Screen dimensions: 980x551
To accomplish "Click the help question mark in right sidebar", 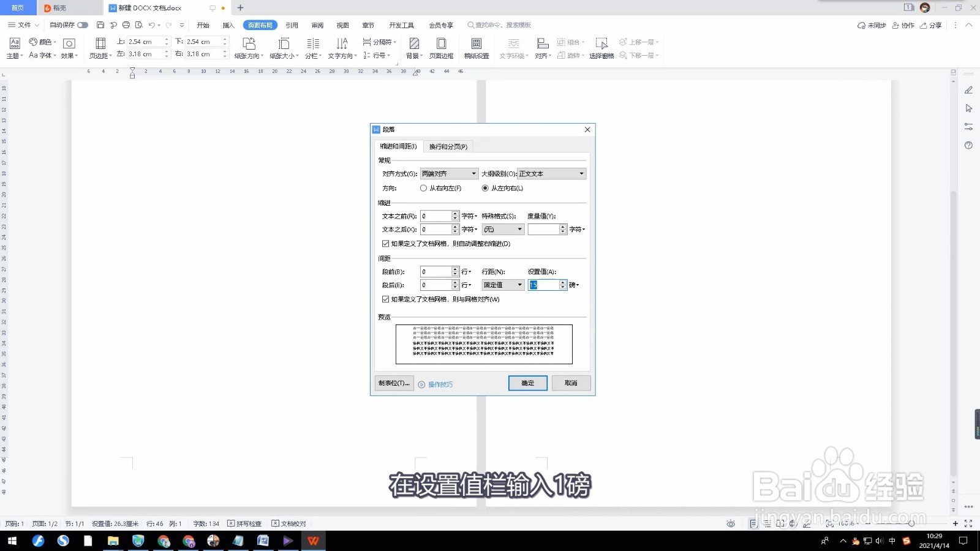I will click(968, 145).
